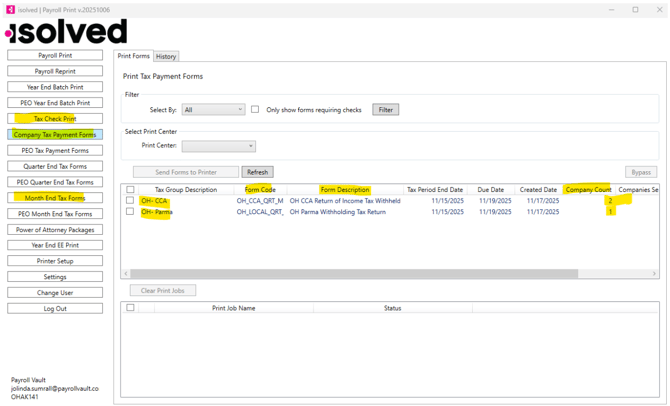Click company count 2 in OH- CCA row
The image size is (670, 406).
click(x=610, y=200)
